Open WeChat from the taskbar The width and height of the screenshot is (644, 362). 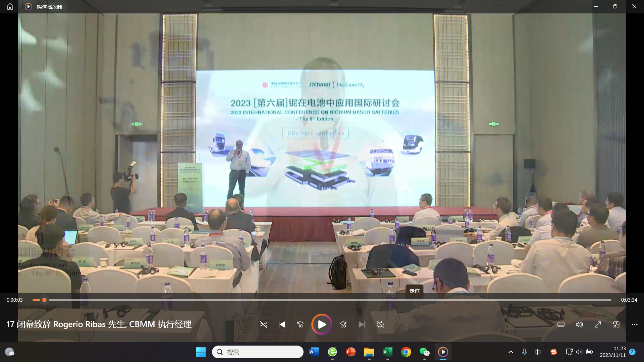pyautogui.click(x=424, y=352)
